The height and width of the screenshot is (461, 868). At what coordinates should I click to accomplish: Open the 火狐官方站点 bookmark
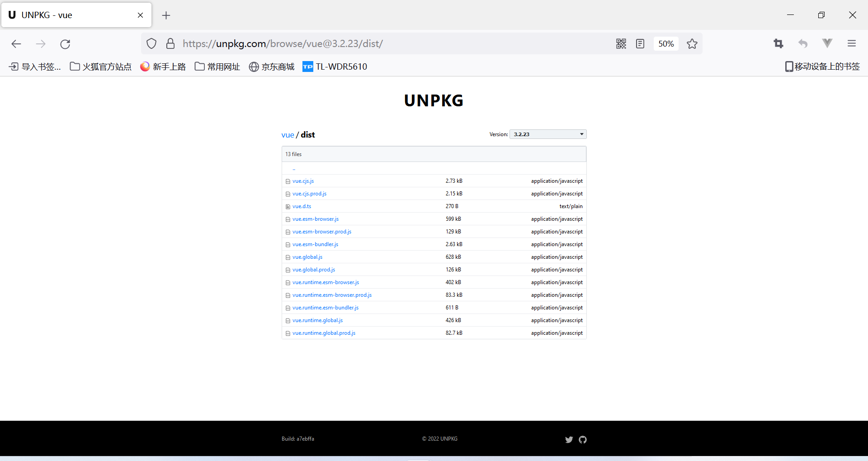(x=100, y=66)
